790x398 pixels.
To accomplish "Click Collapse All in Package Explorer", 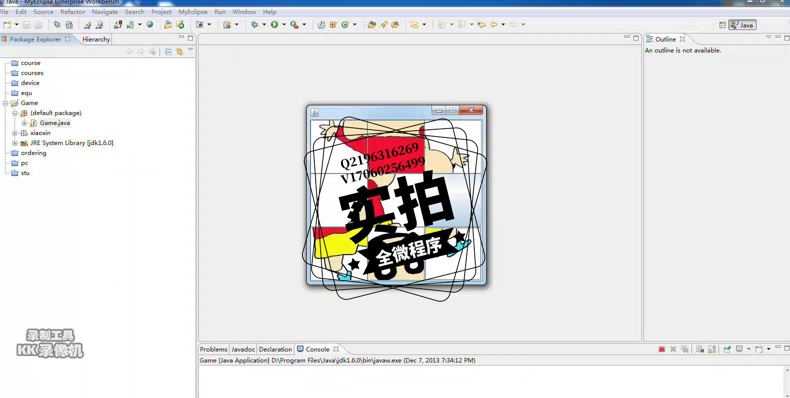I will pos(168,51).
